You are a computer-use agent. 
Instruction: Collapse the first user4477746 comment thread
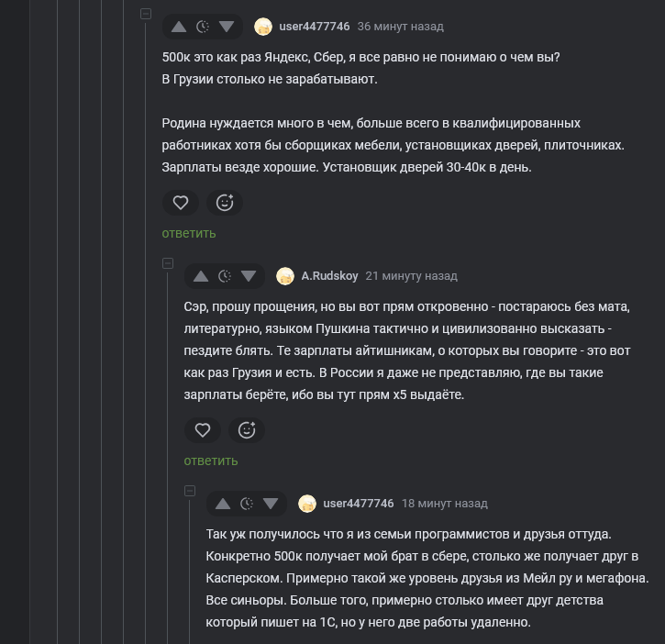tap(146, 14)
